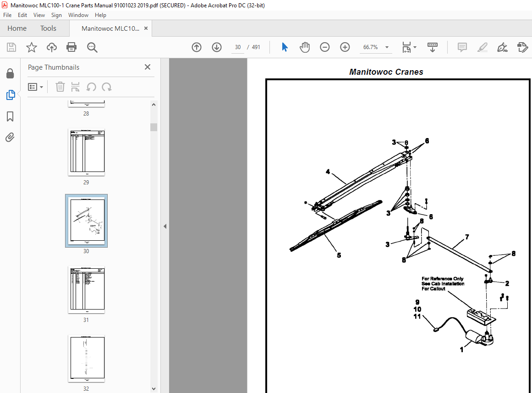This screenshot has height=393, width=532.
Task: Open the thumbnails options dropdown
Action: tap(36, 87)
